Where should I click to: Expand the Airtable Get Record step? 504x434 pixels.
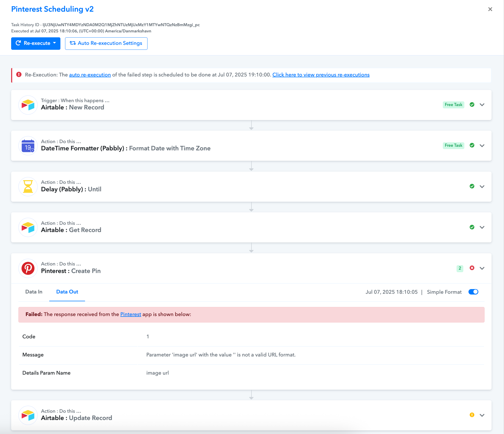(x=482, y=227)
